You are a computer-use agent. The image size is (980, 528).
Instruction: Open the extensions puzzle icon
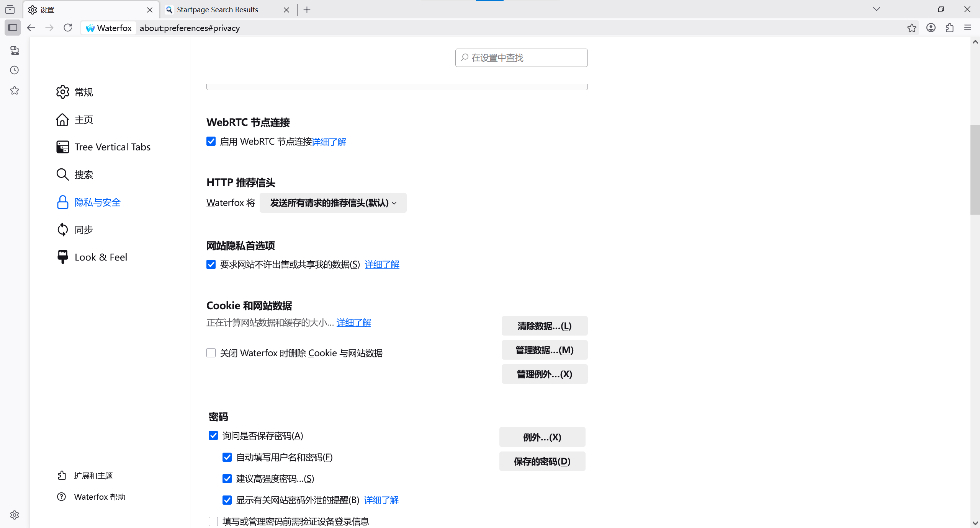[949, 28]
